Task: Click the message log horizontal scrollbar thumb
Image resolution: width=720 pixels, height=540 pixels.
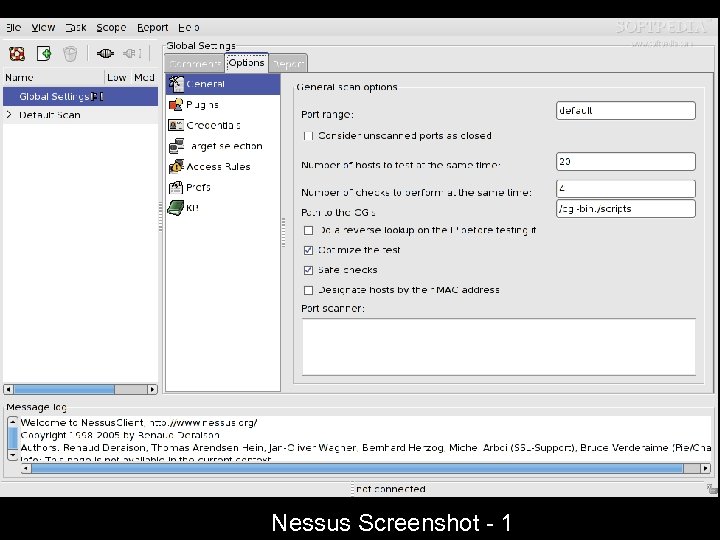Action: (357, 468)
